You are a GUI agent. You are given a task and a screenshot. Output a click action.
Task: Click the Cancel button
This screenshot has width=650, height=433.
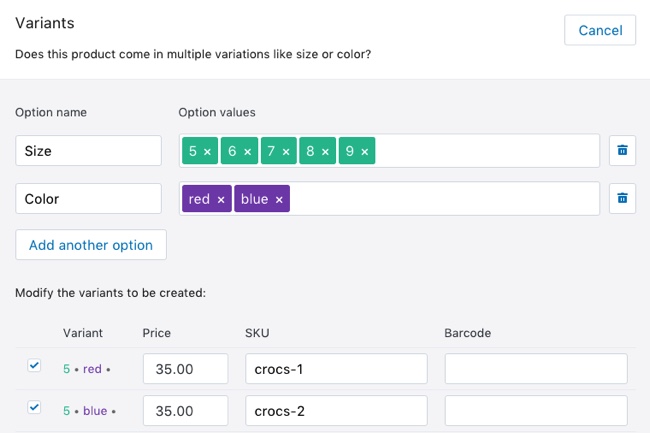[600, 30]
